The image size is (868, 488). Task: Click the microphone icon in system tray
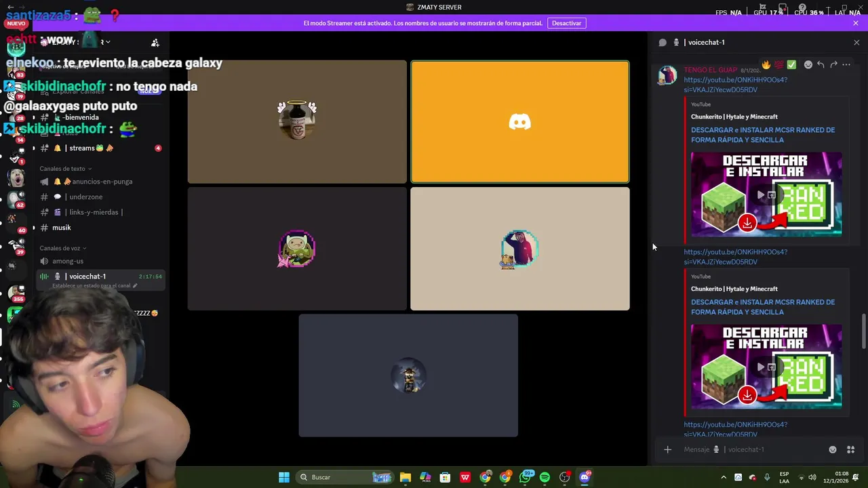pos(767,477)
